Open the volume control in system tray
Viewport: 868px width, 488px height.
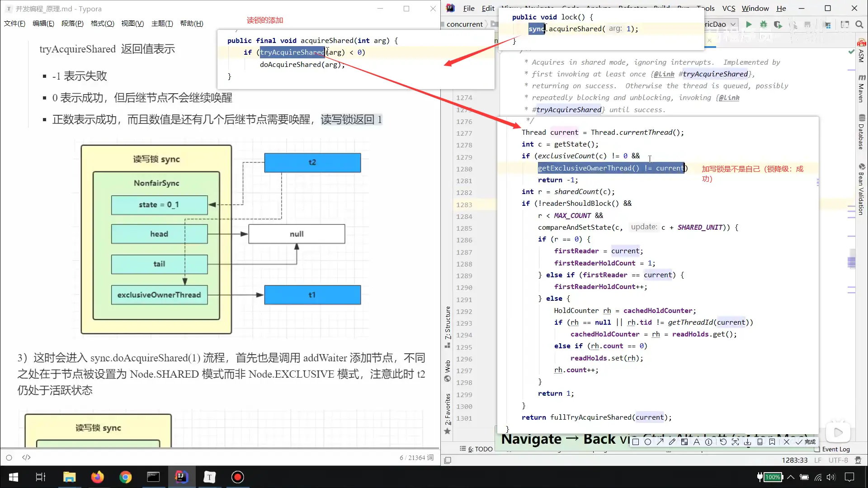[831, 477]
